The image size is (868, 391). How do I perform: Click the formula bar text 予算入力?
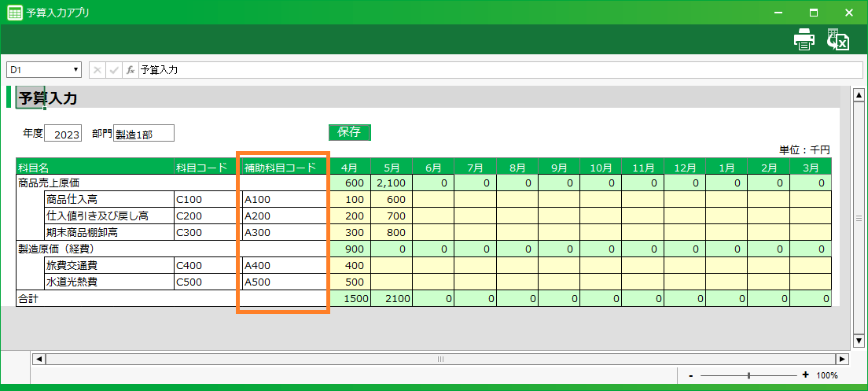[x=160, y=70]
